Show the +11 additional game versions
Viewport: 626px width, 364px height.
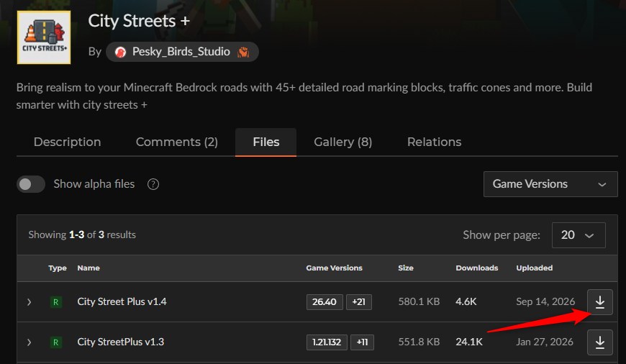pyautogui.click(x=362, y=342)
